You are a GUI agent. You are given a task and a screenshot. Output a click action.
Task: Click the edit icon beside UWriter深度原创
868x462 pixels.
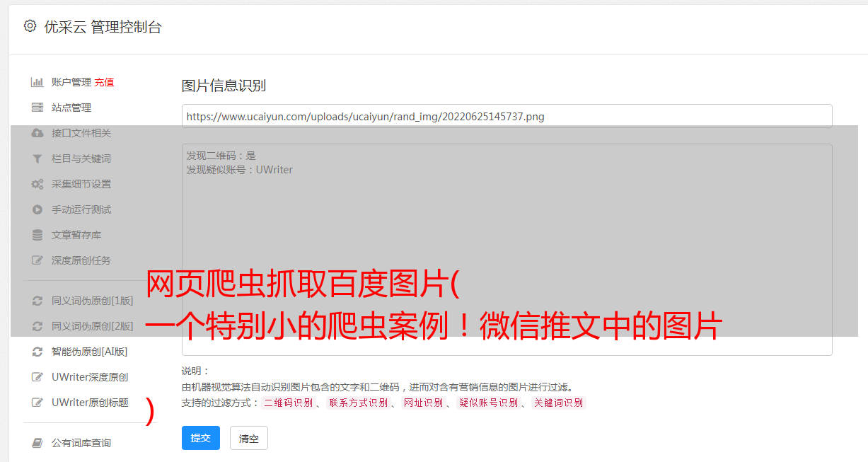(x=37, y=377)
